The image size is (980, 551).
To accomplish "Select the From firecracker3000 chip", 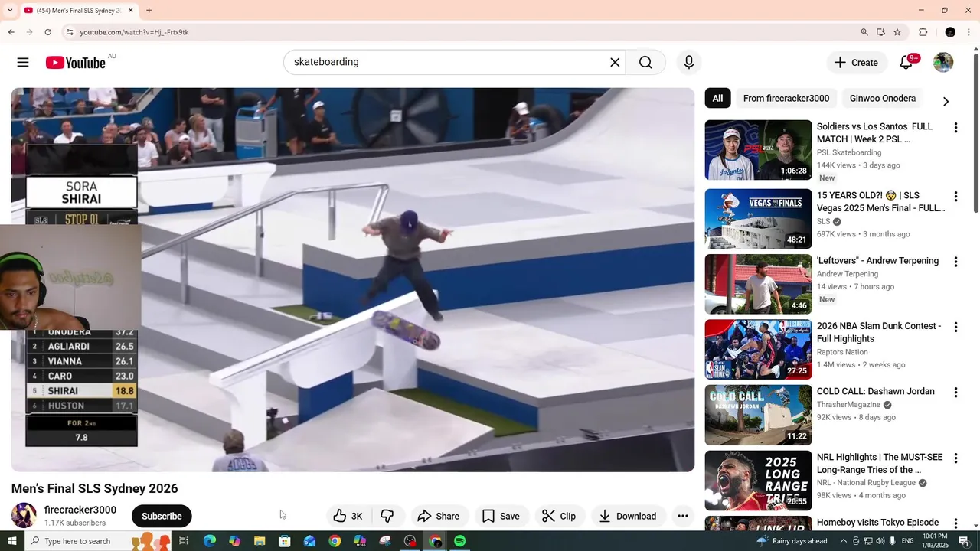I will coord(786,98).
